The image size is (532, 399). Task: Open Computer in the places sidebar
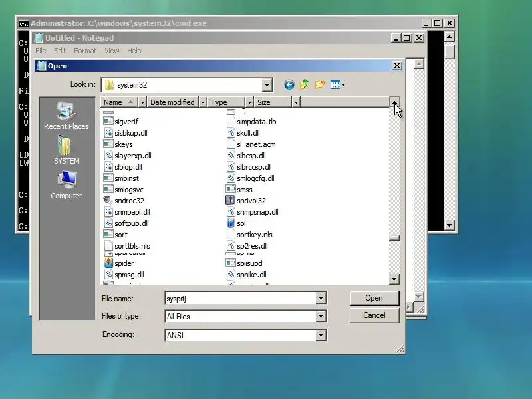pyautogui.click(x=66, y=185)
